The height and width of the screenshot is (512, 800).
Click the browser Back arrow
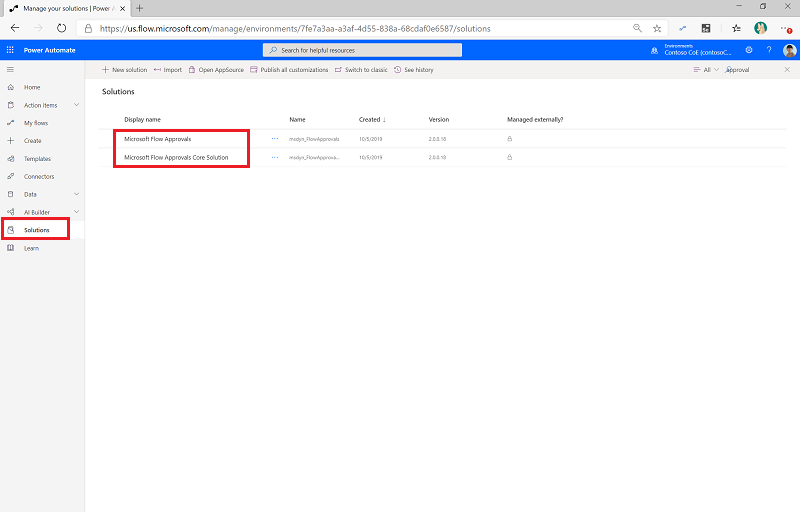coord(15,28)
